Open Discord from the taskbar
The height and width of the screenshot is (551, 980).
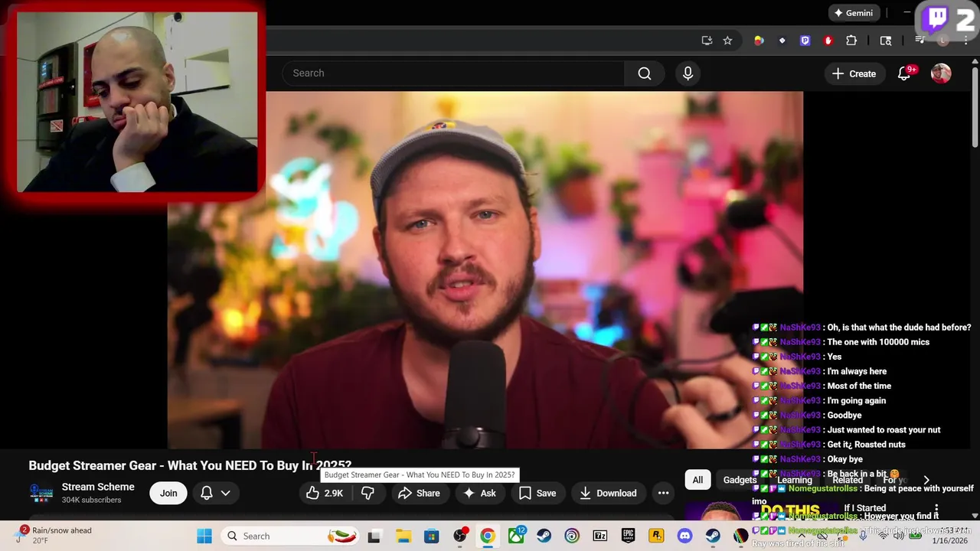pos(684,536)
